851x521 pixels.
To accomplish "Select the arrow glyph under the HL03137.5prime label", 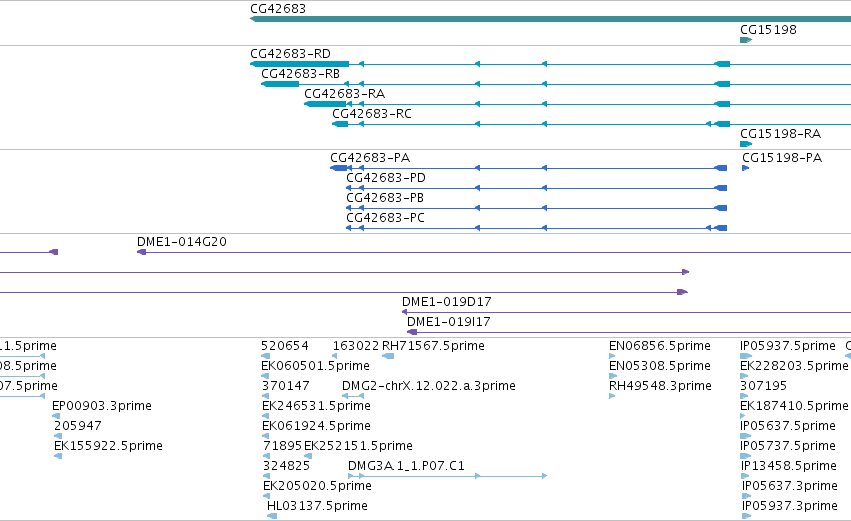I will 272,516.
